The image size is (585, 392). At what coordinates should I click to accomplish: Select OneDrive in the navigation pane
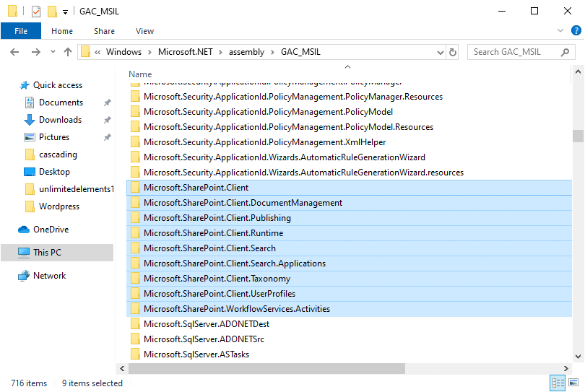[x=51, y=230]
